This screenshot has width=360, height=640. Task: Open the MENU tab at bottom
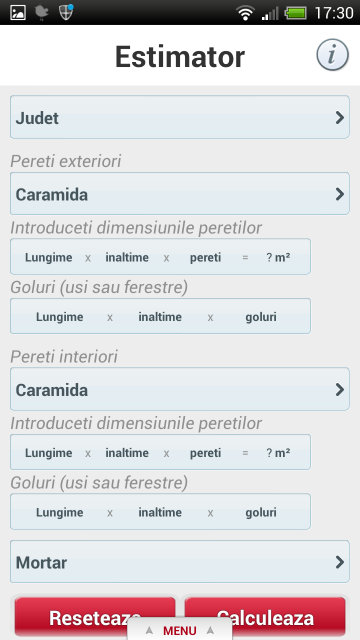pyautogui.click(x=180, y=629)
